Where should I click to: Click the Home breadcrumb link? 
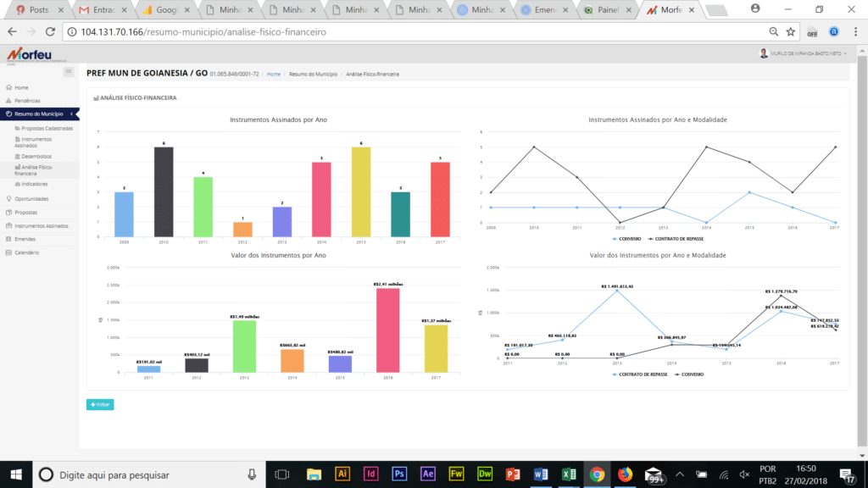click(x=274, y=75)
